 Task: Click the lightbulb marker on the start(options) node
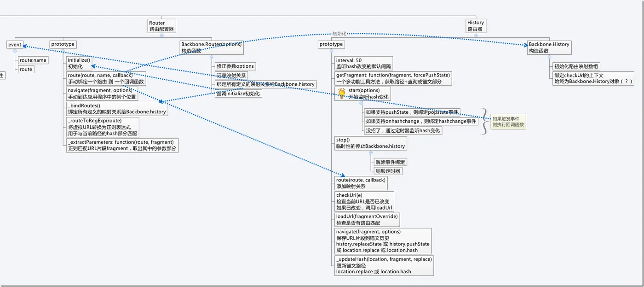point(342,94)
